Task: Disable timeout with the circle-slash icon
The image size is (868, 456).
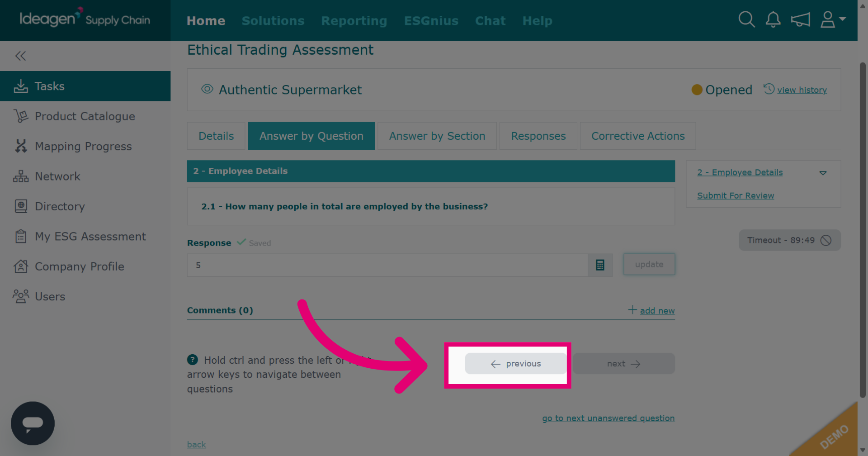Action: [x=826, y=240]
